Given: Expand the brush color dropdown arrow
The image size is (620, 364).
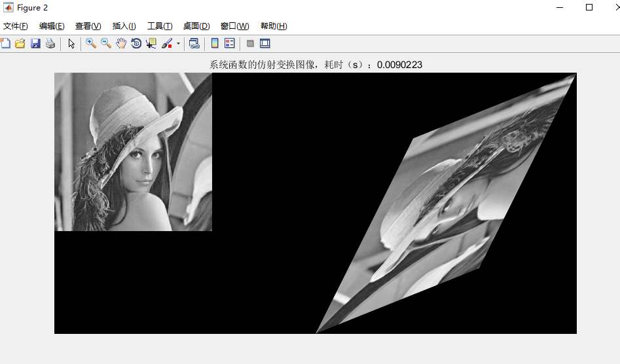Looking at the screenshot, I should click(178, 43).
